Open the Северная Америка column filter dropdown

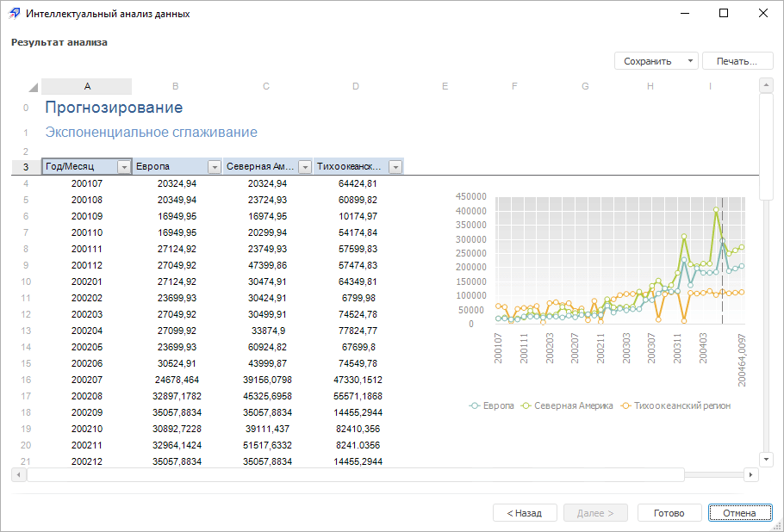pyautogui.click(x=305, y=167)
